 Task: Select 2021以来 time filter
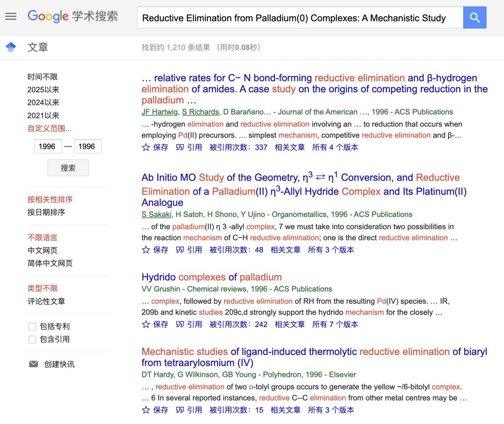(43, 115)
